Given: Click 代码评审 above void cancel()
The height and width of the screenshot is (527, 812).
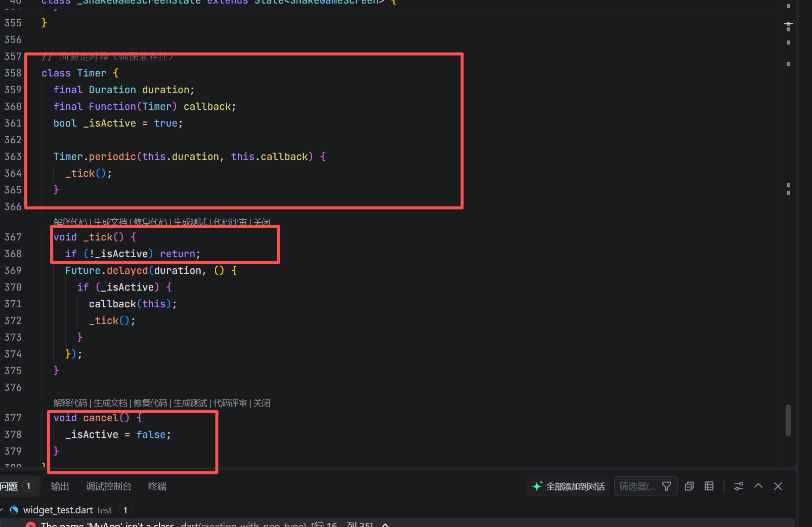Looking at the screenshot, I should [x=230, y=403].
